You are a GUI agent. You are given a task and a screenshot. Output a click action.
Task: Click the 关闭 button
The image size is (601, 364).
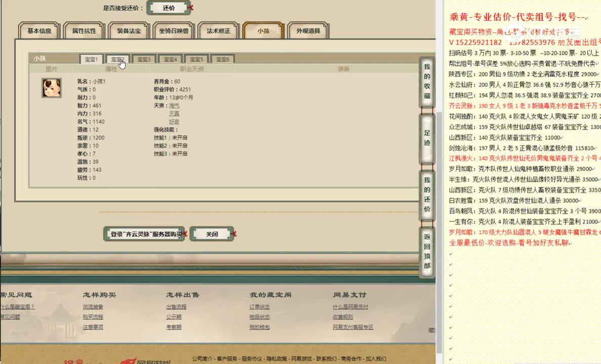212,234
